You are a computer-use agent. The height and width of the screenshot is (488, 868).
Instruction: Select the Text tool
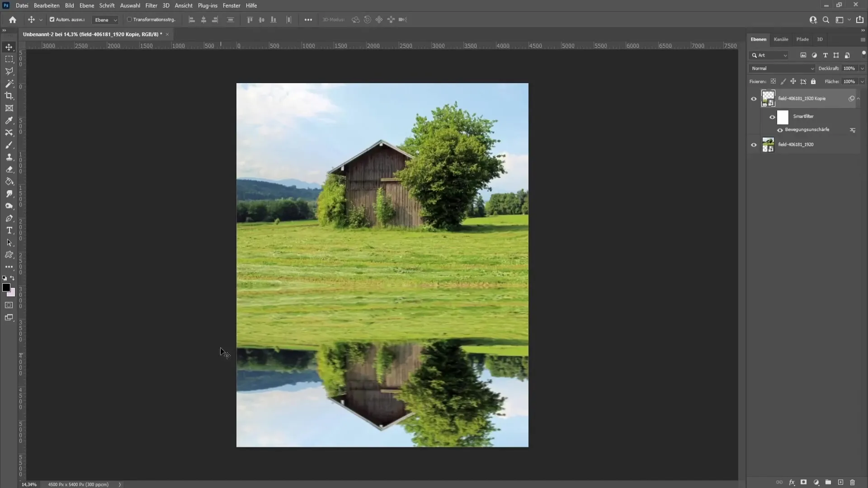pyautogui.click(x=9, y=230)
